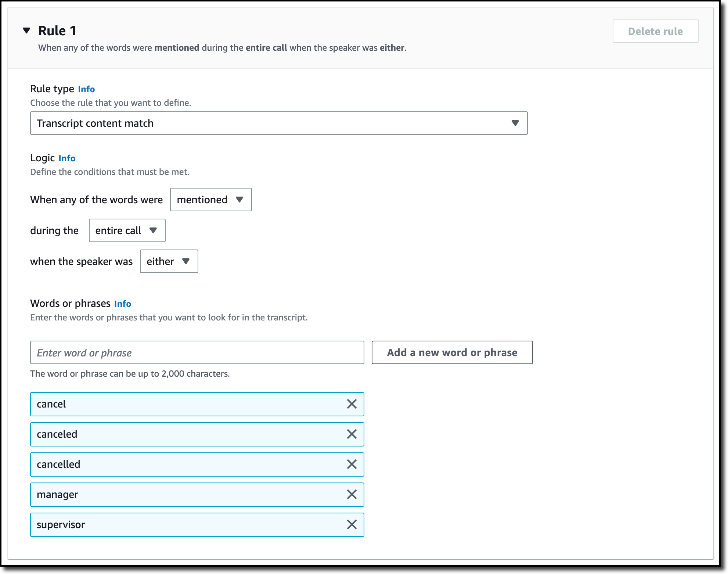Remove the 'manager' phrase with X
The height and width of the screenshot is (574, 728).
click(352, 494)
